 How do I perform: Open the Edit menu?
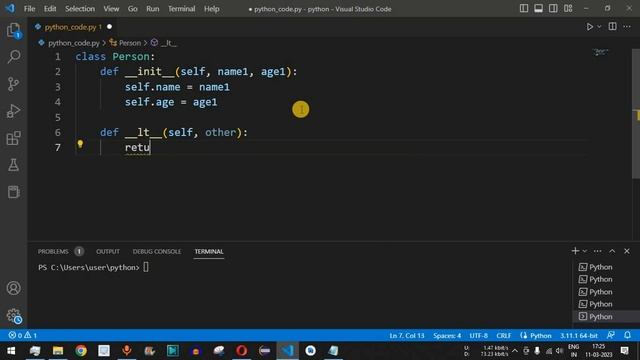tap(50, 9)
